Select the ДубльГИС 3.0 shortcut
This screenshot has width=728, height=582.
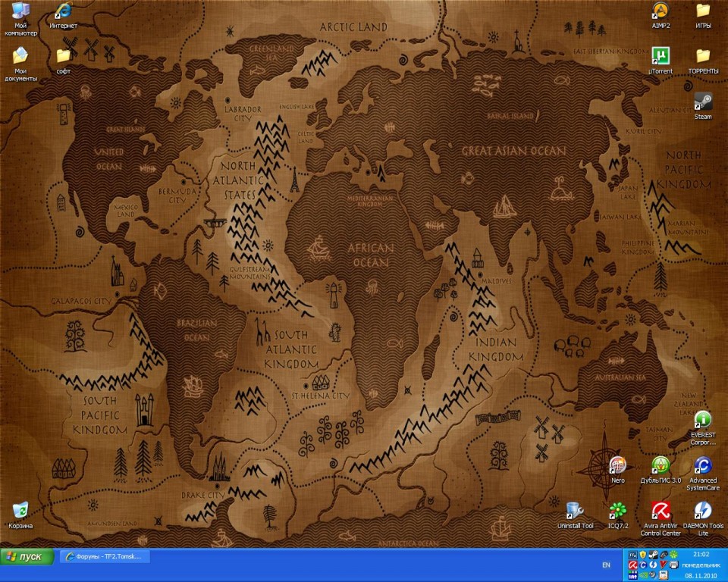661,470
